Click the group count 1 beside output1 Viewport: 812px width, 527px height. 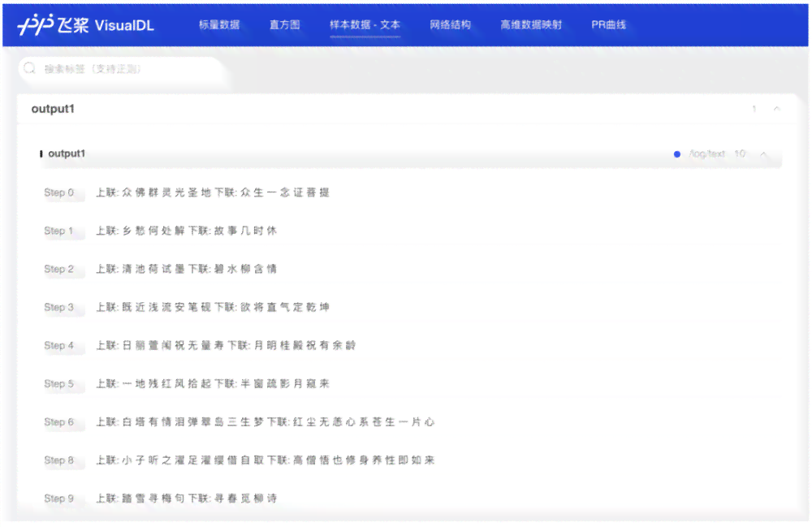[x=754, y=109]
